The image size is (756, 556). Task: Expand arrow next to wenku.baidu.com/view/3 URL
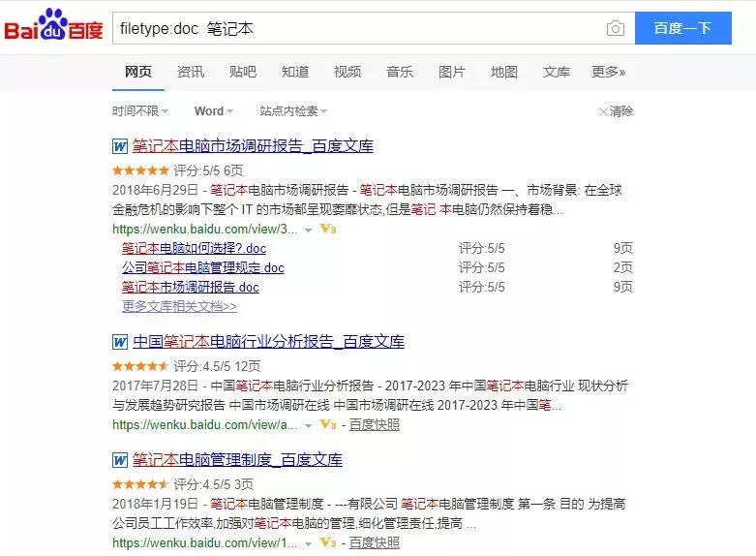[x=309, y=231]
